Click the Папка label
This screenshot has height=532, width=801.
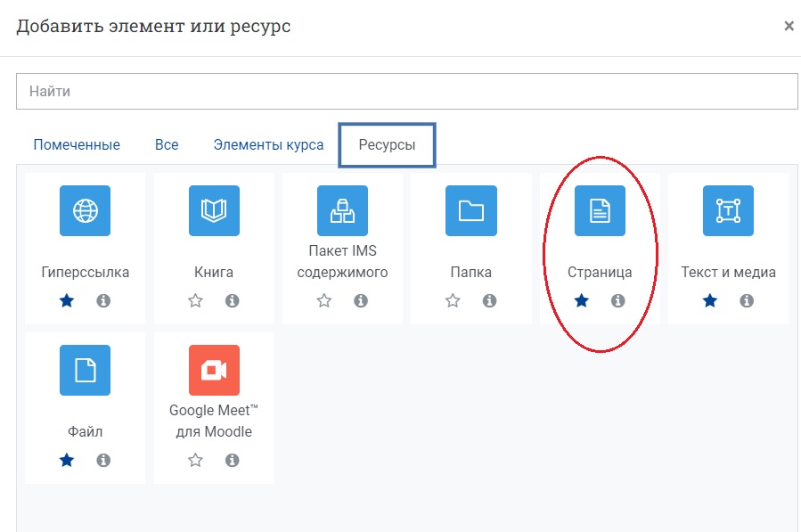471,272
